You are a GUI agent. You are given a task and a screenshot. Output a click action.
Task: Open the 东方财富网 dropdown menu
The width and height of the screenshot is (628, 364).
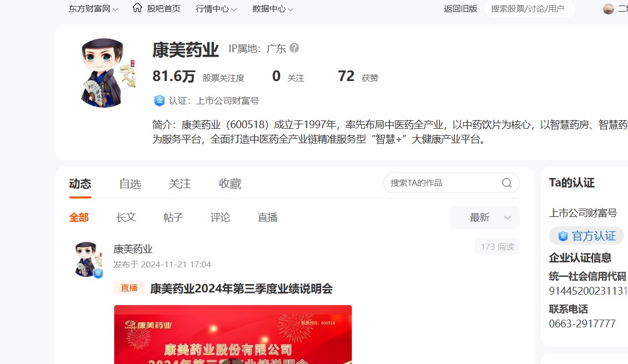pos(93,9)
